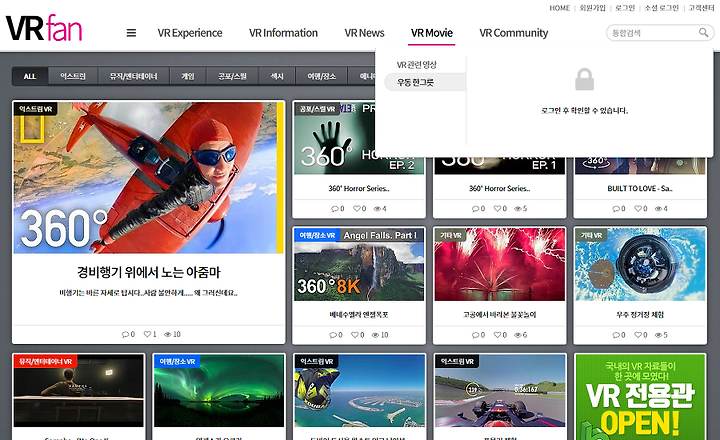Click heart icon on Horror Series EP. 2 card
Viewport: 720px width, 440px height.
point(357,209)
